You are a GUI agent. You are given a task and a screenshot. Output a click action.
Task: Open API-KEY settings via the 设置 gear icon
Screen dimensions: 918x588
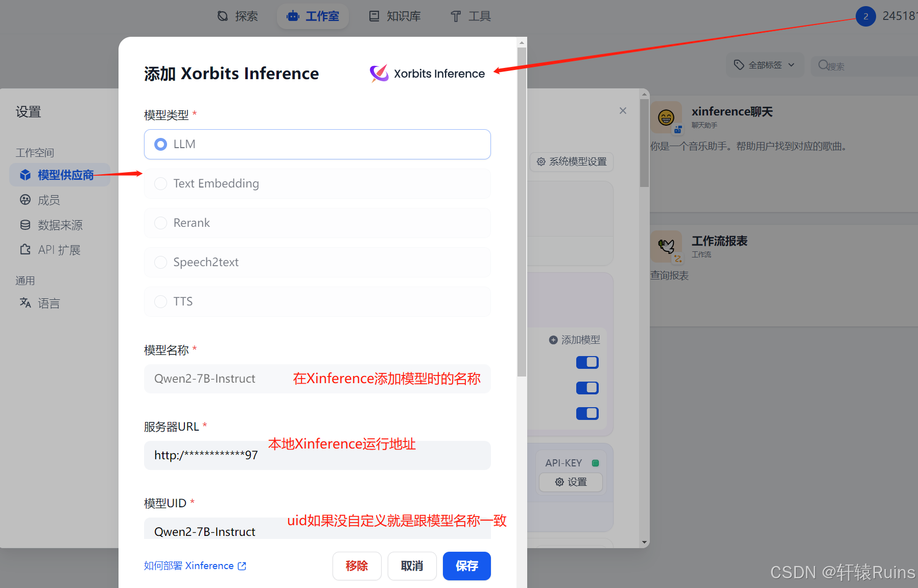click(x=559, y=482)
